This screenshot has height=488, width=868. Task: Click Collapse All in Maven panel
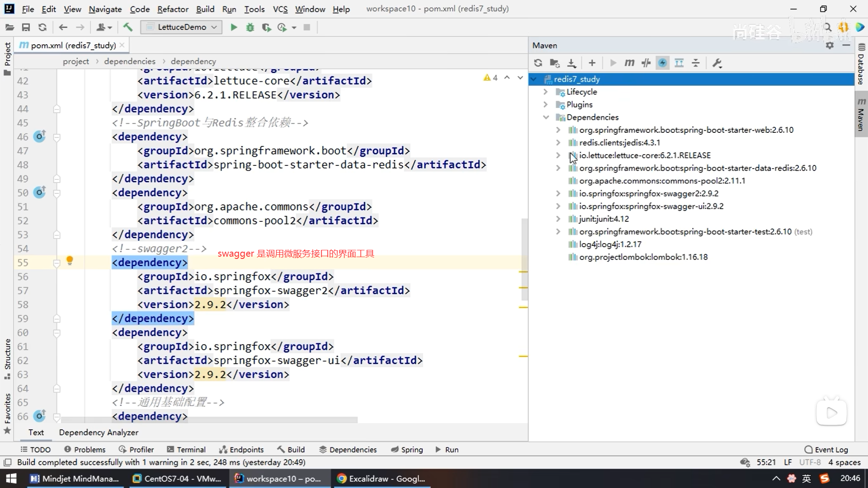(x=696, y=63)
